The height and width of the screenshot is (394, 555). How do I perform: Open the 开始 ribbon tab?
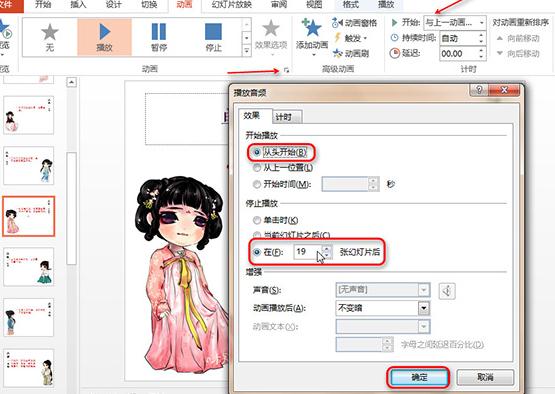click(x=43, y=5)
